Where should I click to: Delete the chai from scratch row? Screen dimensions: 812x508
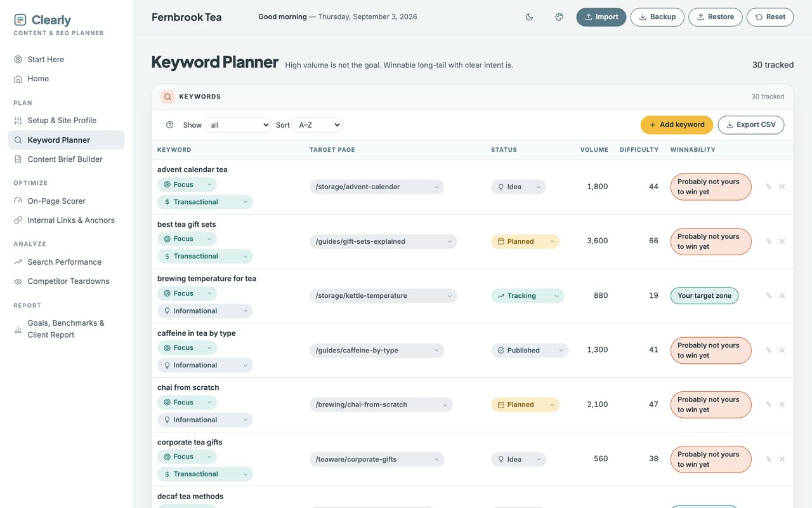782,404
